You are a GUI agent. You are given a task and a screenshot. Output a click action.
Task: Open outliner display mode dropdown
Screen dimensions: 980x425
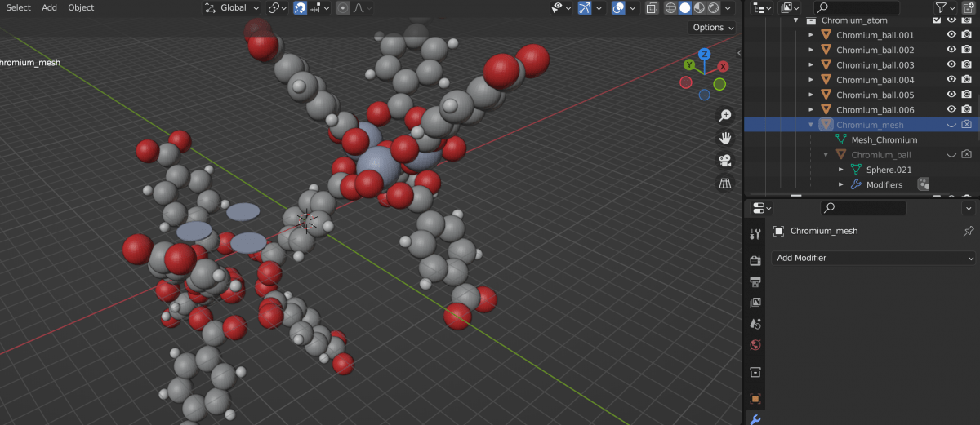(789, 7)
